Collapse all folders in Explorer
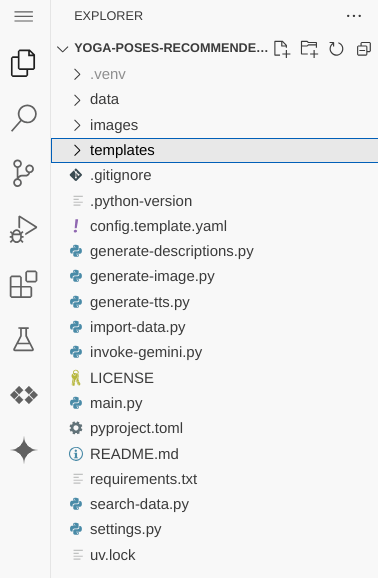Screen dimensions: 378x578 [x=364, y=49]
